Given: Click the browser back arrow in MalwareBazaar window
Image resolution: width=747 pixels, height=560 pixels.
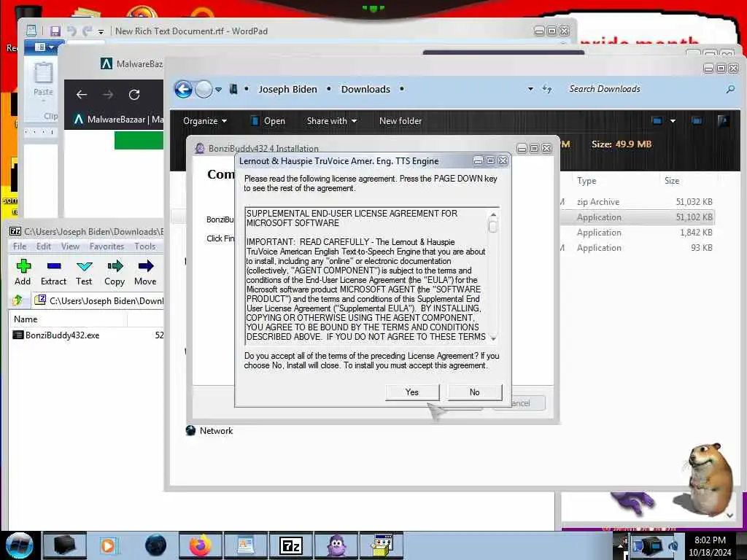Looking at the screenshot, I should 82,95.
